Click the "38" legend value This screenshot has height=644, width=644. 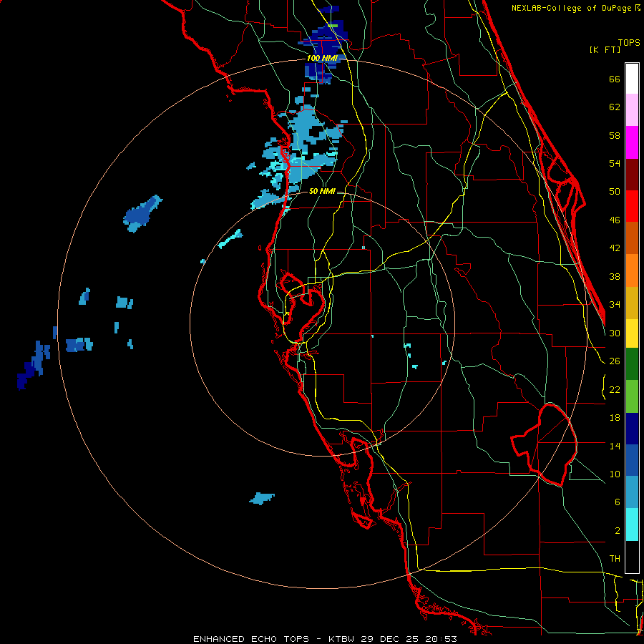[615, 276]
